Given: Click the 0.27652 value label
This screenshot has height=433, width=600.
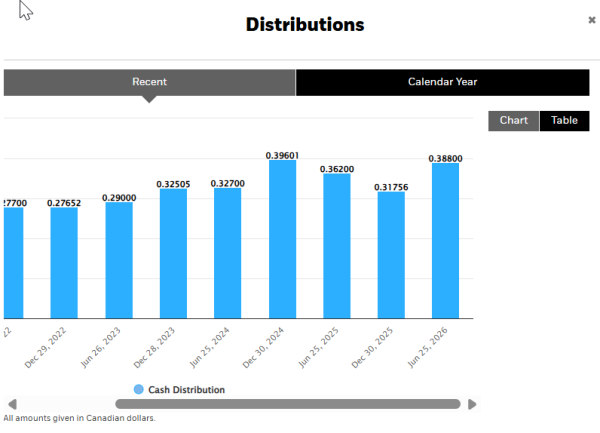Looking at the screenshot, I should [64, 203].
